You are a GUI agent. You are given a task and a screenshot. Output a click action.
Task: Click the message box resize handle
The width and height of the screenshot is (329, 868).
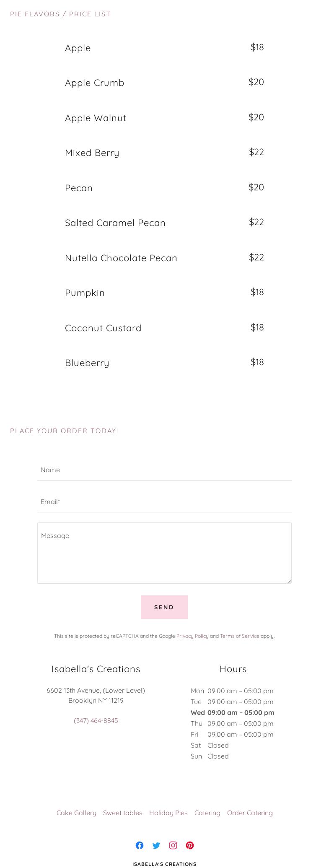[290, 581]
